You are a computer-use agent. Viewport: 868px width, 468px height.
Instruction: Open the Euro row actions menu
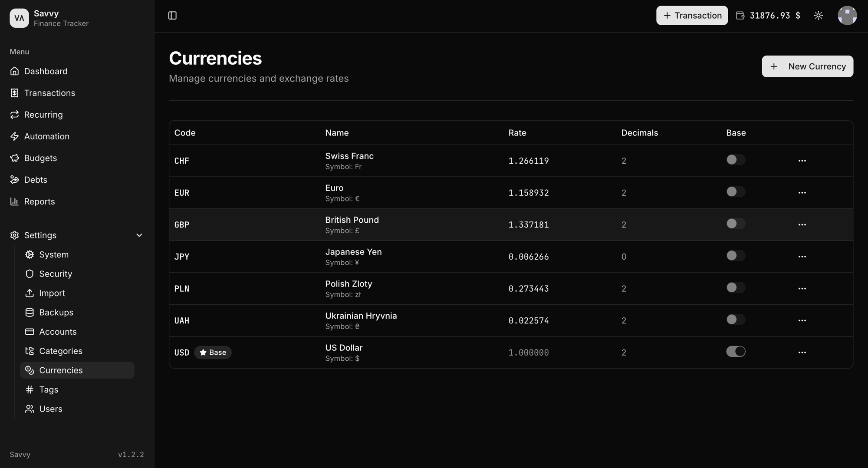(802, 193)
